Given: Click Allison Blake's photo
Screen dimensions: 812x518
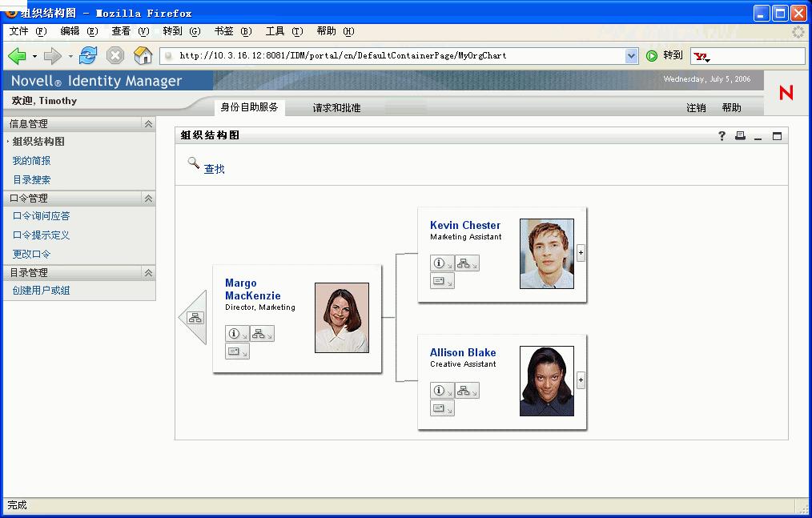Looking at the screenshot, I should point(547,381).
